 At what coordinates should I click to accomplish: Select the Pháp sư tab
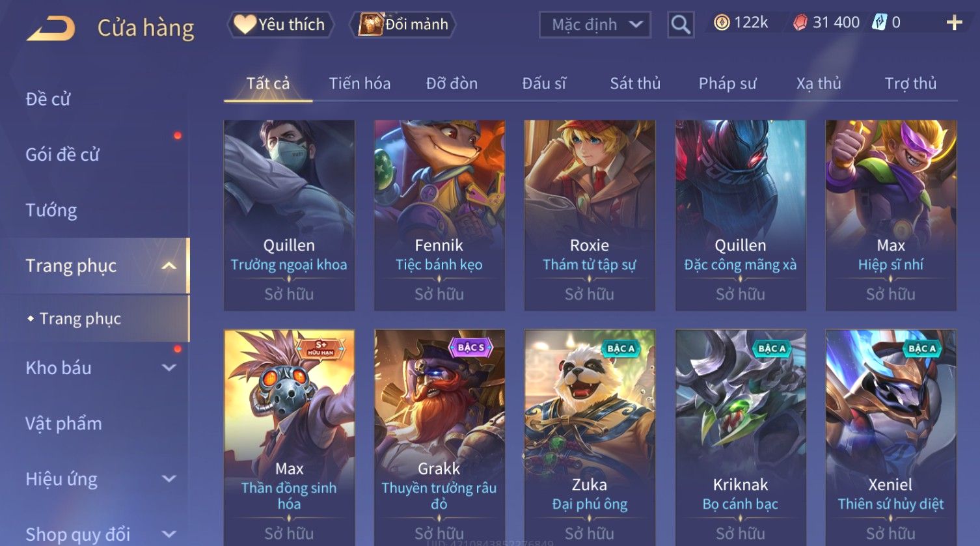728,83
